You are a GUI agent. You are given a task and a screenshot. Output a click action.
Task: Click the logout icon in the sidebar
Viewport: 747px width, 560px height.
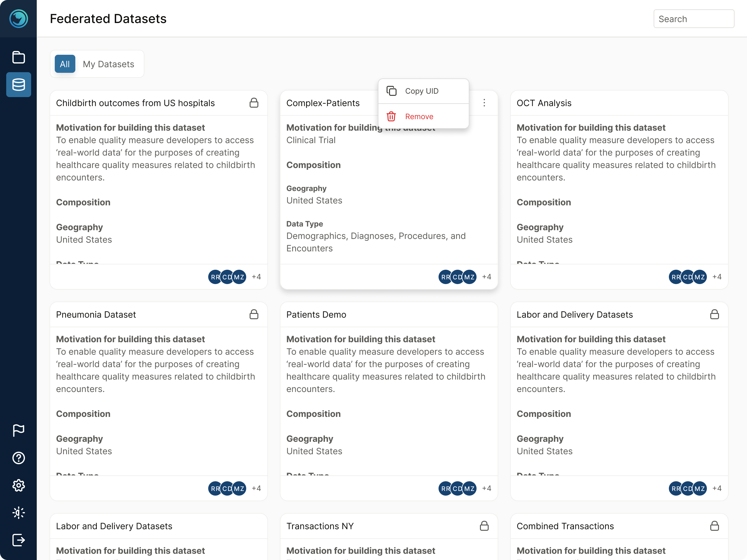tap(19, 540)
